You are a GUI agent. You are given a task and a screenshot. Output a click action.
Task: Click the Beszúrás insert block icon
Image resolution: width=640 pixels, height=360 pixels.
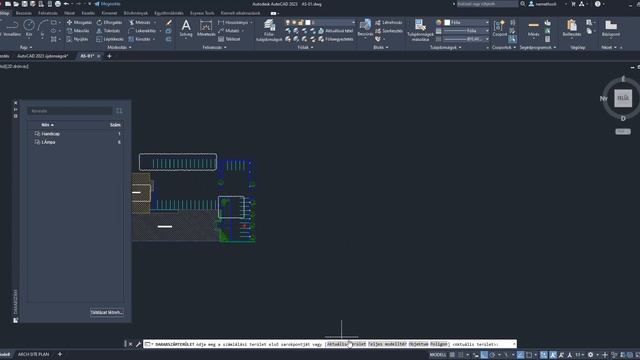365,28
